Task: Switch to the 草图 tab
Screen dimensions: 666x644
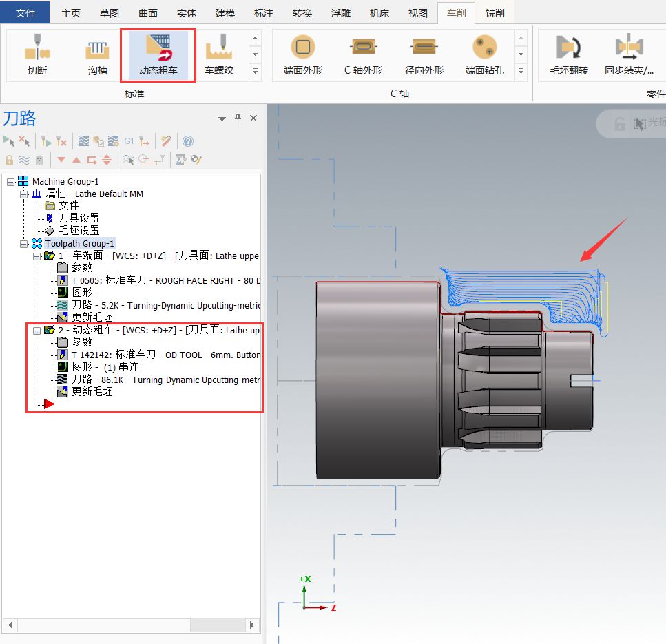Action: pyautogui.click(x=109, y=13)
